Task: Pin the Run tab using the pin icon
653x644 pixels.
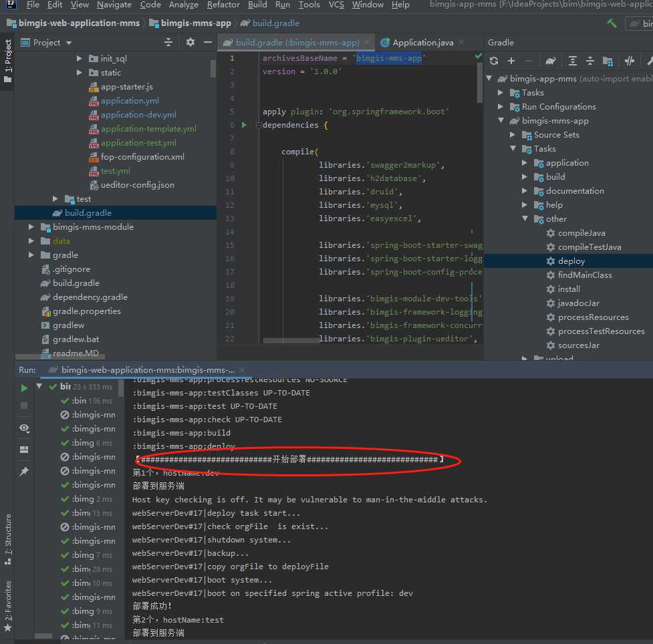Action: (x=24, y=472)
